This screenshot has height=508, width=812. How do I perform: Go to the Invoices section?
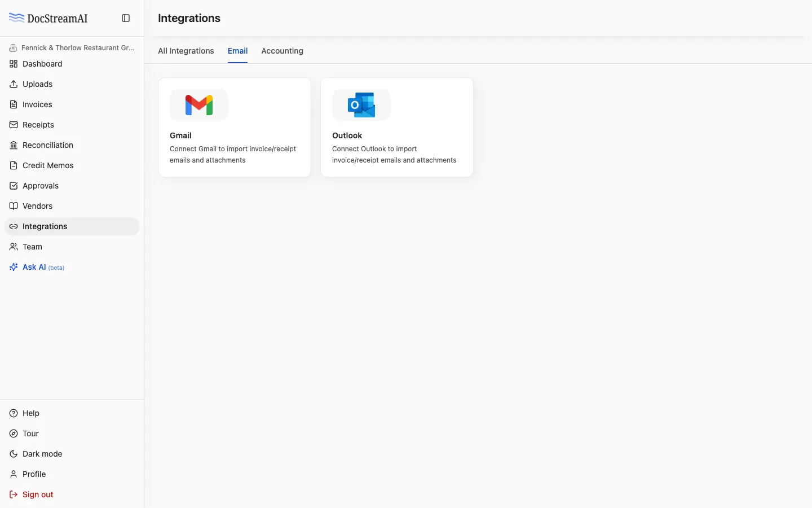tap(72, 104)
